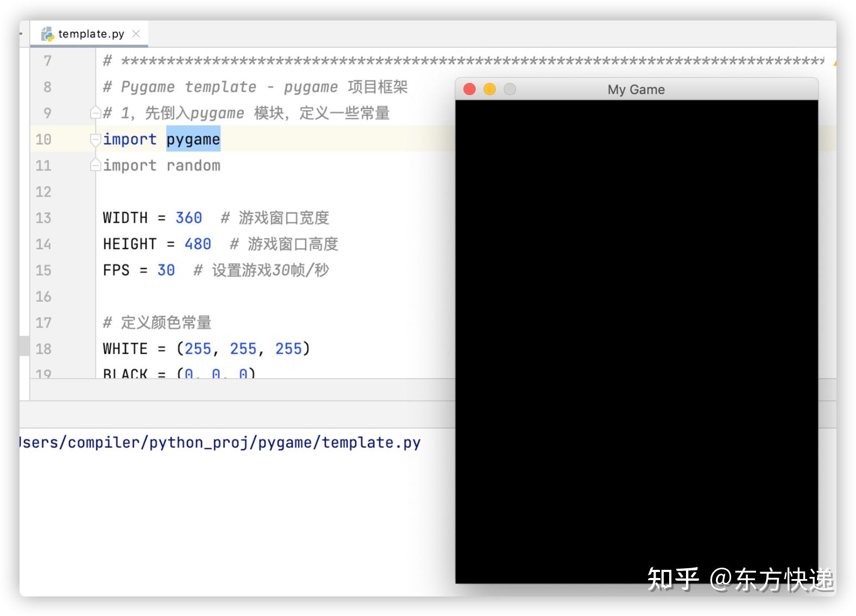Switch to the template.py editor tab
856x616 pixels.
[x=89, y=34]
